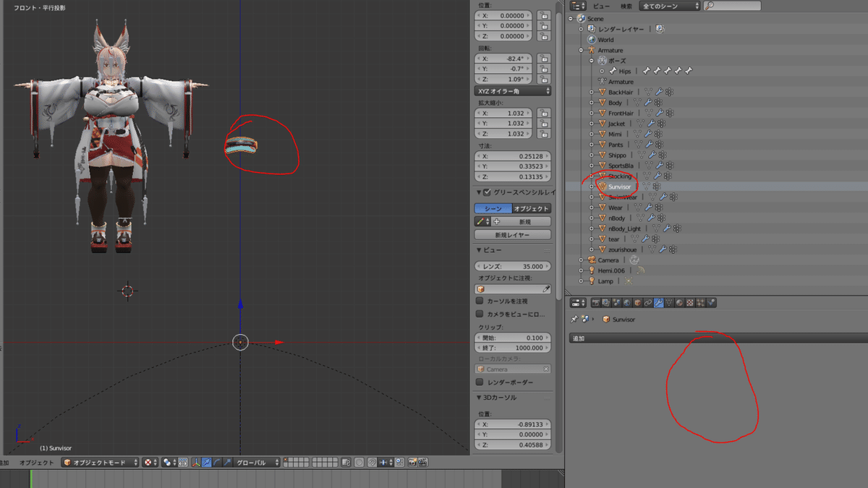Image resolution: width=868 pixels, height=488 pixels.
Task: Open the Constraints properties tab (chain icon)
Action: pos(648,302)
